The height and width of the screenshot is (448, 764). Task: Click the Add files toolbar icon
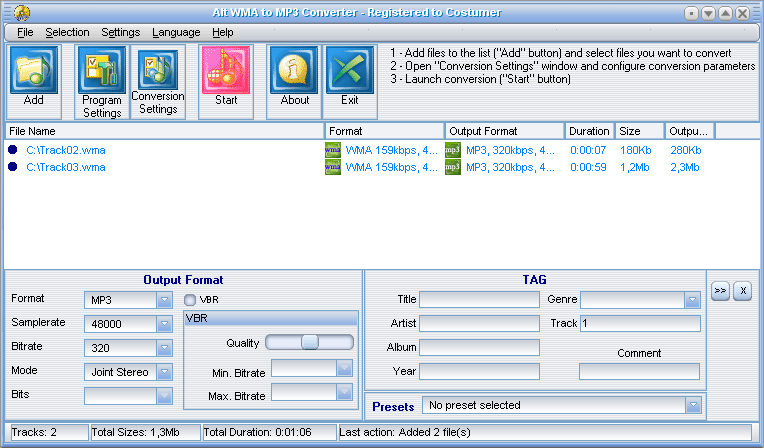pyautogui.click(x=34, y=70)
